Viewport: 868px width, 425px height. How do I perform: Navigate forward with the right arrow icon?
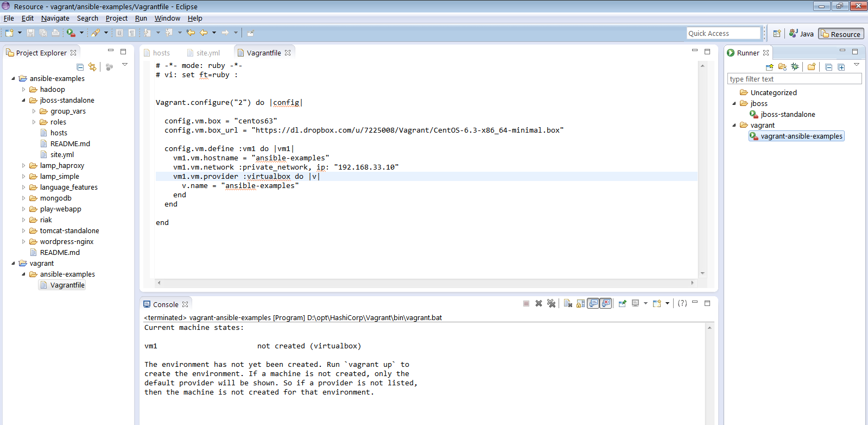[225, 33]
